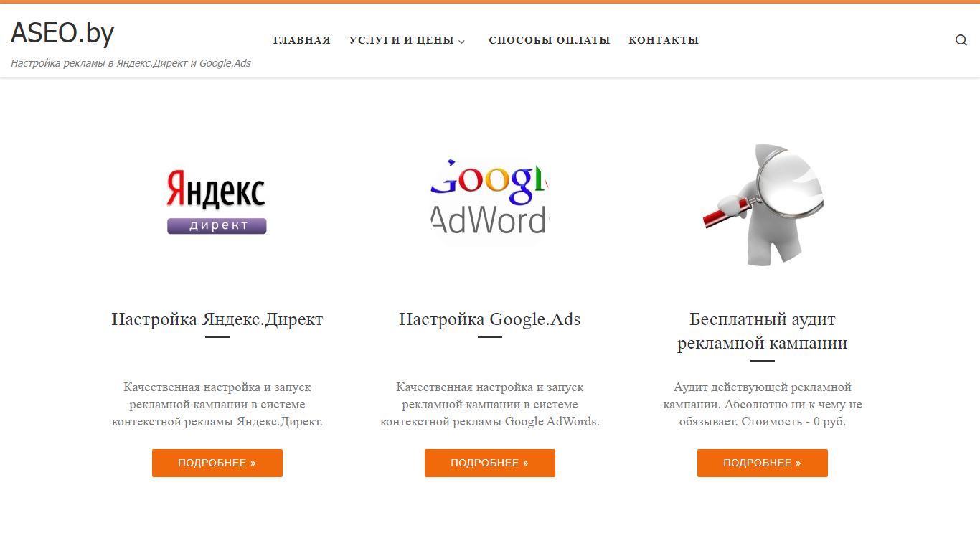The width and height of the screenshot is (980, 551).
Task: Open Бесплатный аудит рекламной кампании heading
Action: point(763,331)
